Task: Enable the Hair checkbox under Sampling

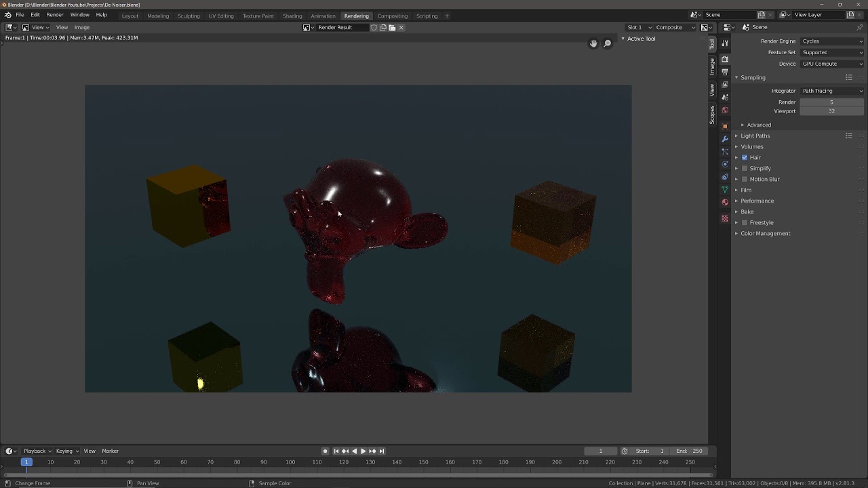Action: point(744,157)
